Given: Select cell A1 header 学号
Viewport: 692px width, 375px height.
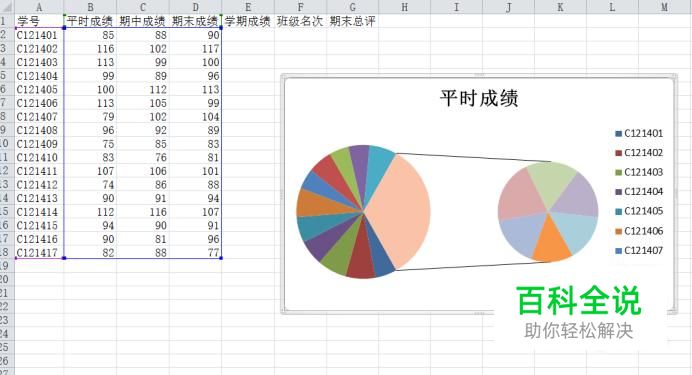Looking at the screenshot, I should point(39,21).
